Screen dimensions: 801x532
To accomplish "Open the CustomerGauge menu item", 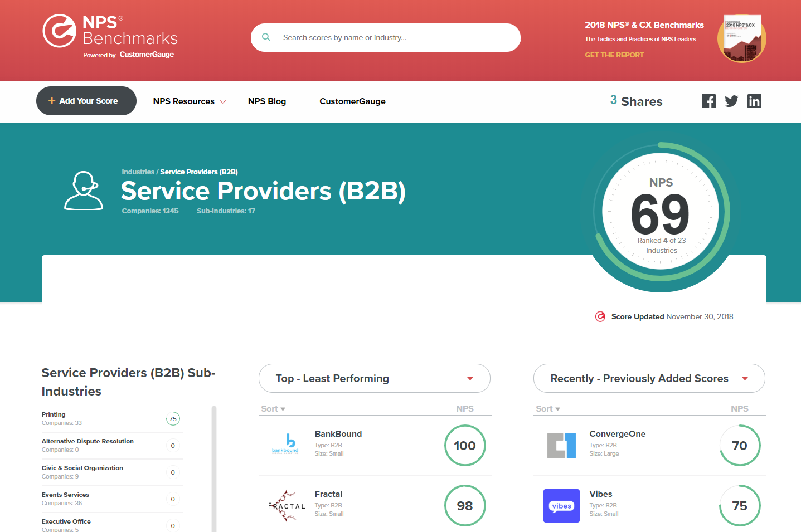I will click(352, 101).
